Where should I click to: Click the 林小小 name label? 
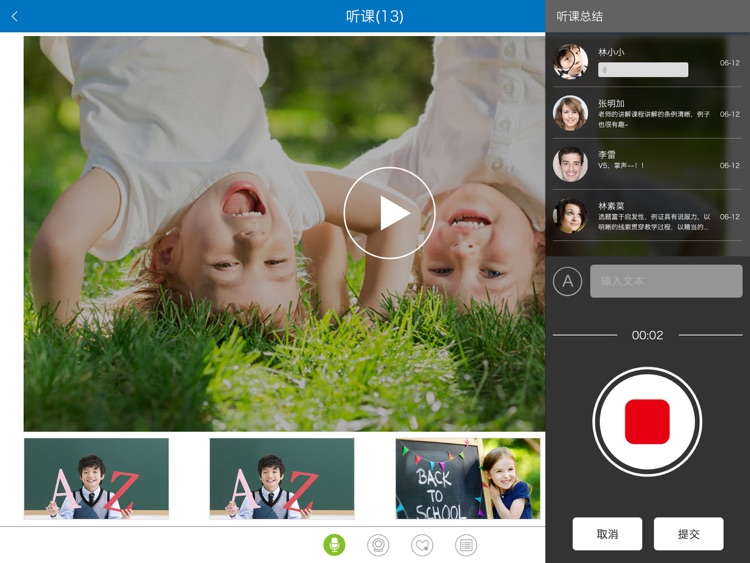click(x=611, y=52)
